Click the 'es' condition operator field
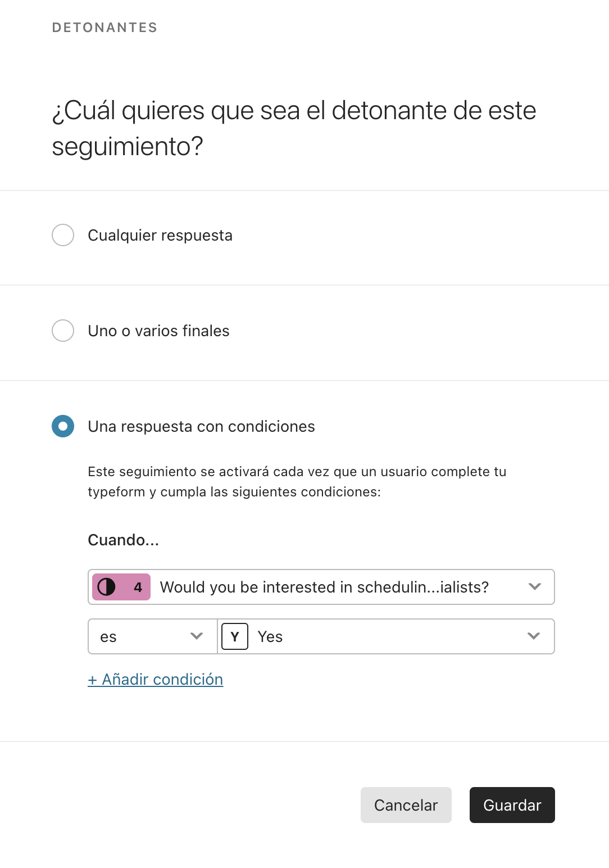Screen dimensions: 609x868 coord(153,636)
